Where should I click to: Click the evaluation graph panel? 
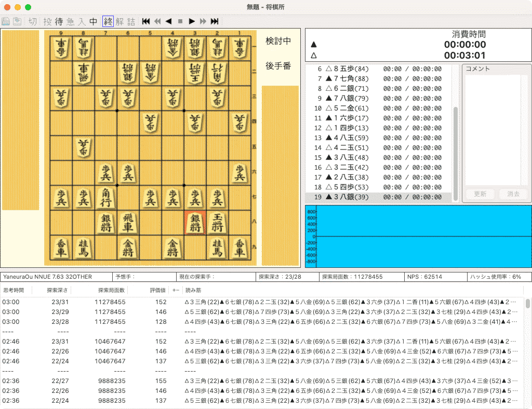[x=418, y=236]
